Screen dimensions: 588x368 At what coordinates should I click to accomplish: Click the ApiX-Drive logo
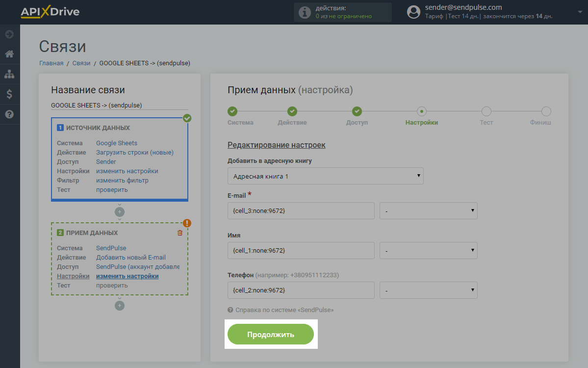click(50, 12)
